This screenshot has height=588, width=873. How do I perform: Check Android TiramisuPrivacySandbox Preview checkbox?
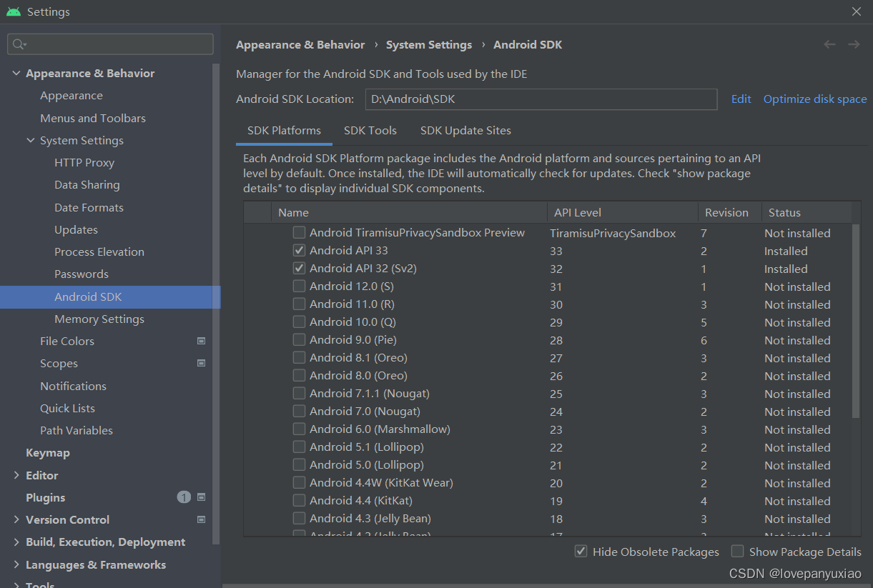(299, 232)
